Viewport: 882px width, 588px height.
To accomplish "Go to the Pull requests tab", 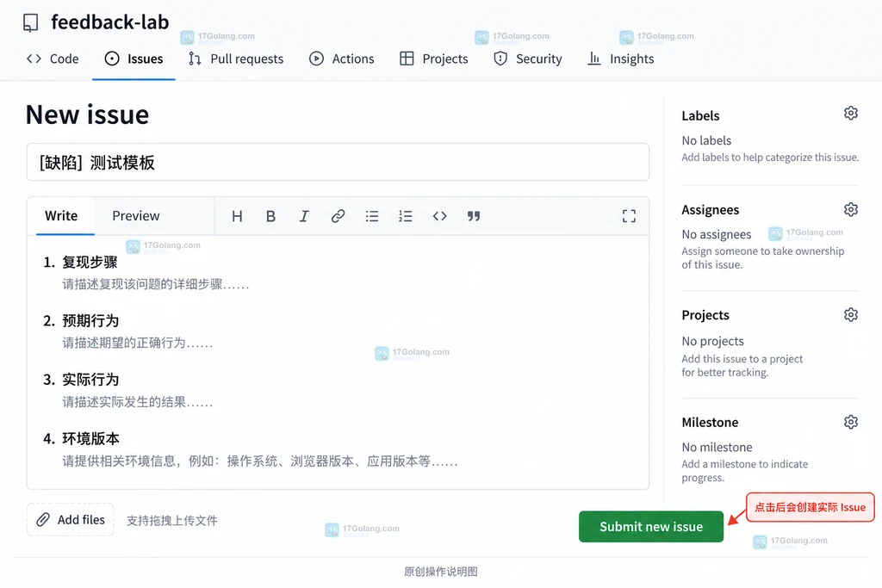I will pyautogui.click(x=236, y=59).
